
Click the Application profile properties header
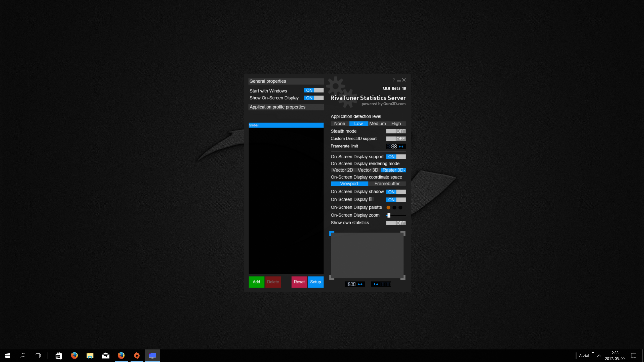[286, 107]
